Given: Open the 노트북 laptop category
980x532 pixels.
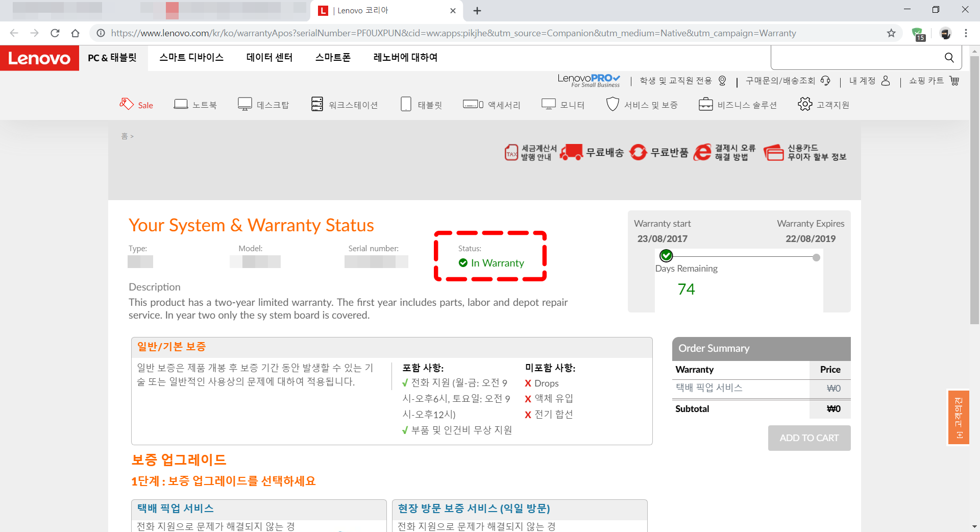Looking at the screenshot, I should coord(195,105).
